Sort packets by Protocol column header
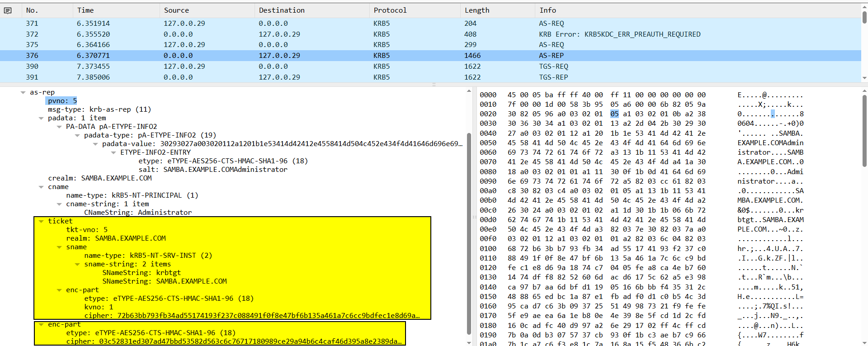Viewport: 868px width, 346px height. [390, 10]
